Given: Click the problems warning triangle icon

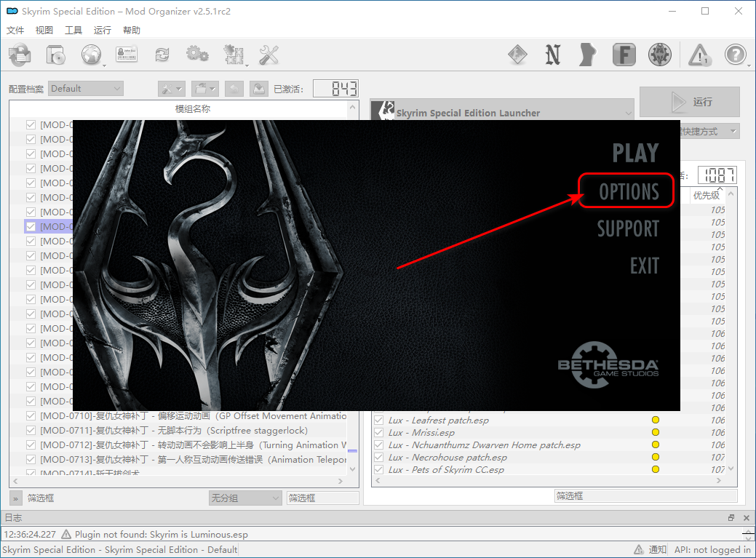Looking at the screenshot, I should tap(699, 55).
